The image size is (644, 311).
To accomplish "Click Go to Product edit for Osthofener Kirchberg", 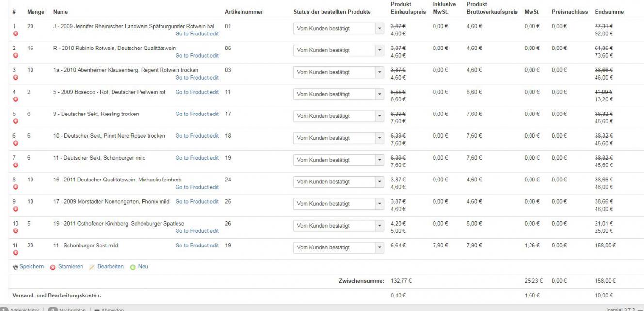I will (197, 231).
